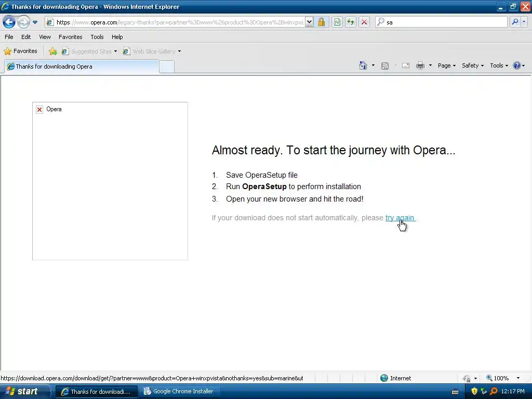Screen dimensions: 532x399
Task: Open the Help menu
Action: point(117,37)
